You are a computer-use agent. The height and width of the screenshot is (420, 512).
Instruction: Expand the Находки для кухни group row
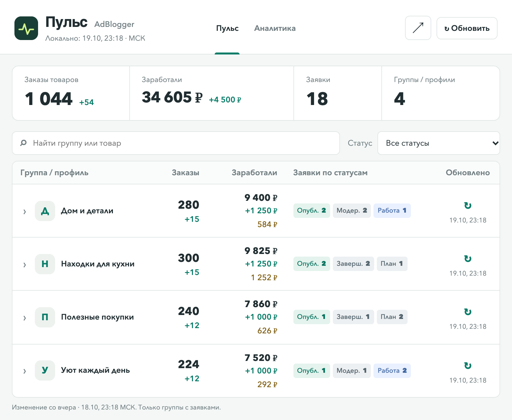[25, 265]
